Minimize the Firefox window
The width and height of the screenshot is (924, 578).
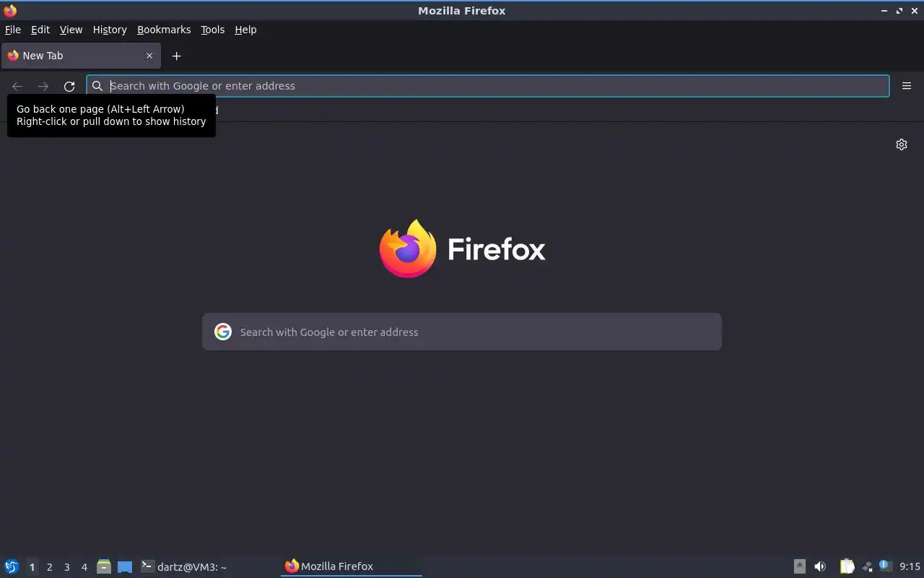pos(884,11)
